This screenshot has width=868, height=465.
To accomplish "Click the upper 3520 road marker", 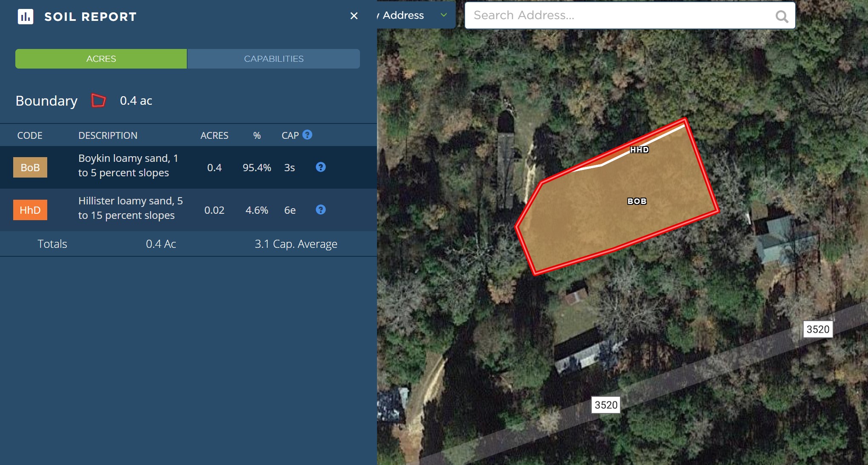I will 818,329.
